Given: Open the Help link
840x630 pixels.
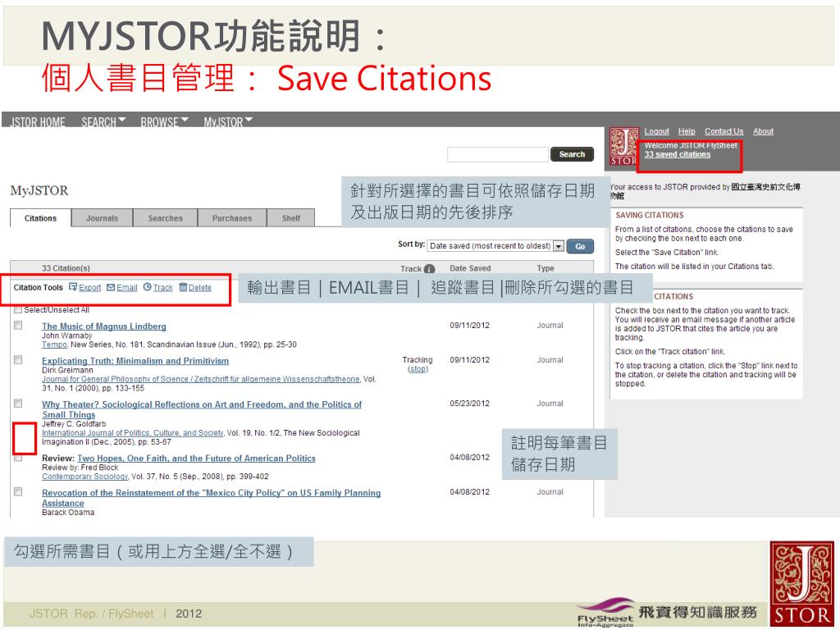Looking at the screenshot, I should point(687,131).
